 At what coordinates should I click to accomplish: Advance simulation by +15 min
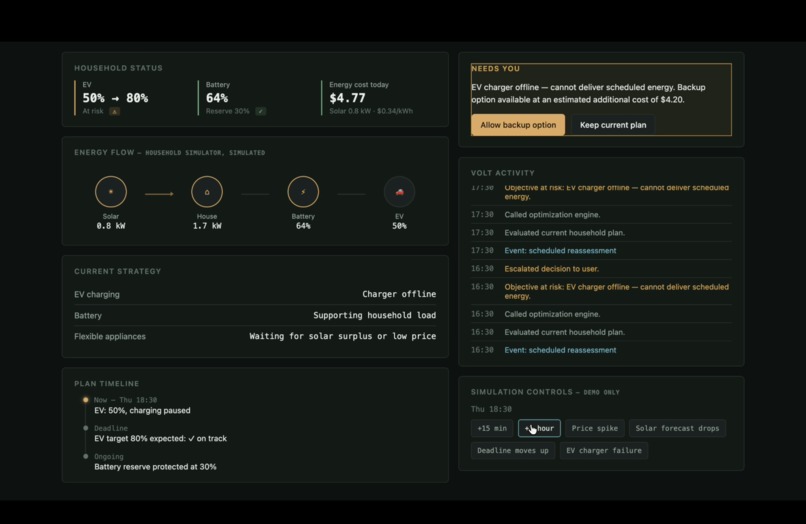click(x=492, y=428)
